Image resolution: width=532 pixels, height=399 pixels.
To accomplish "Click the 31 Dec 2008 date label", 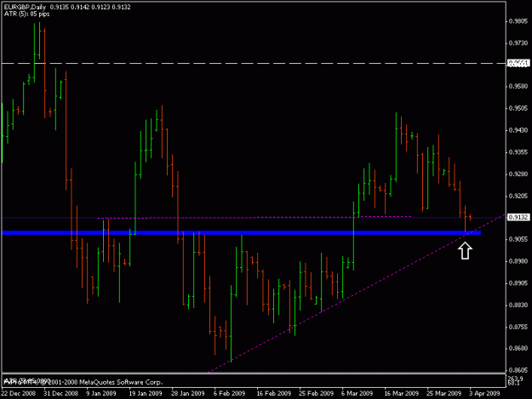I will click(x=60, y=393).
